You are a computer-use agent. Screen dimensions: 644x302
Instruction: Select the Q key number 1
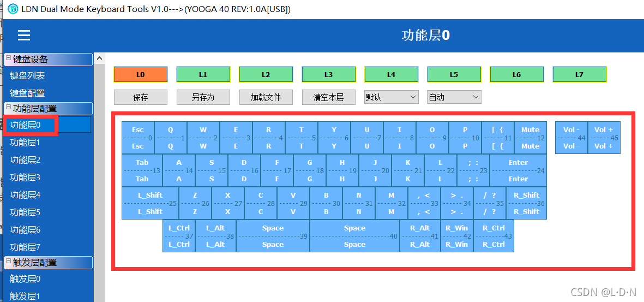[x=171, y=138]
